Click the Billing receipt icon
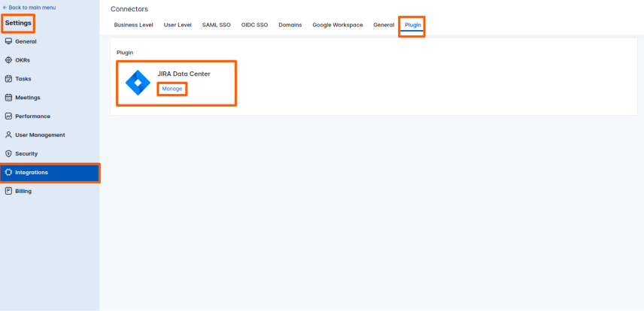Viewport: 644px width, 311px height. pyautogui.click(x=8, y=192)
